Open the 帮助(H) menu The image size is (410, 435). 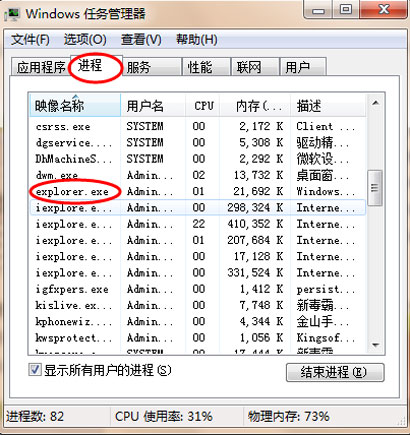click(197, 40)
